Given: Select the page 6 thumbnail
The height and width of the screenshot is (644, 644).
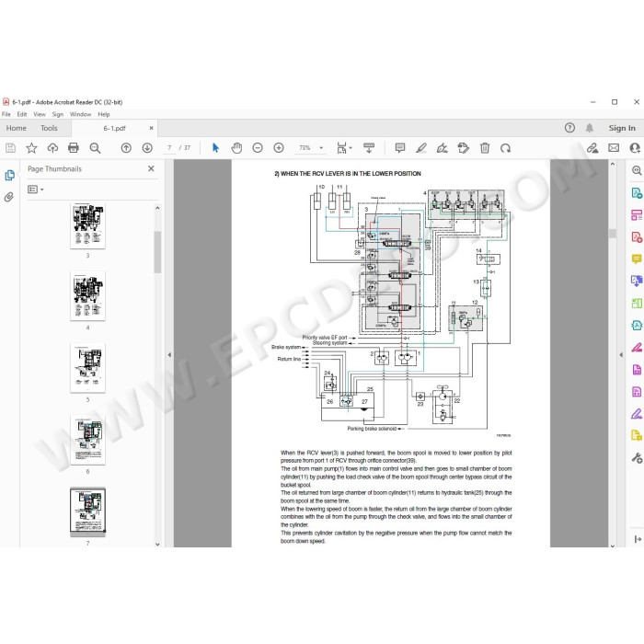Looking at the screenshot, I should 88,440.
